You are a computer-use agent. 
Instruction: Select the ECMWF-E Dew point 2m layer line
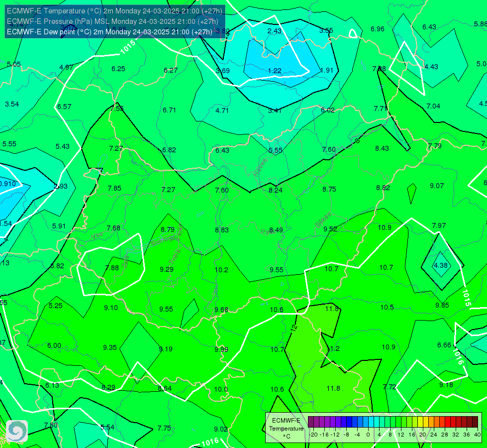109,32
